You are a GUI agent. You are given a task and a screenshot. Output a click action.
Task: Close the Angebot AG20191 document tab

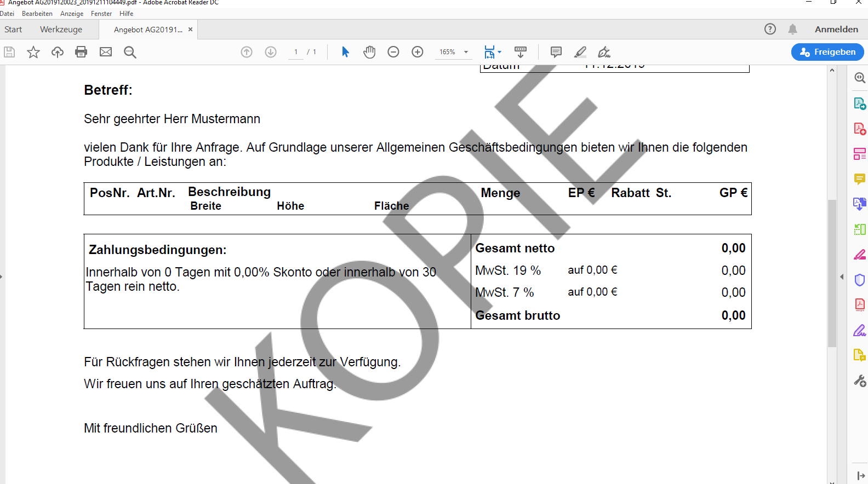tap(191, 30)
